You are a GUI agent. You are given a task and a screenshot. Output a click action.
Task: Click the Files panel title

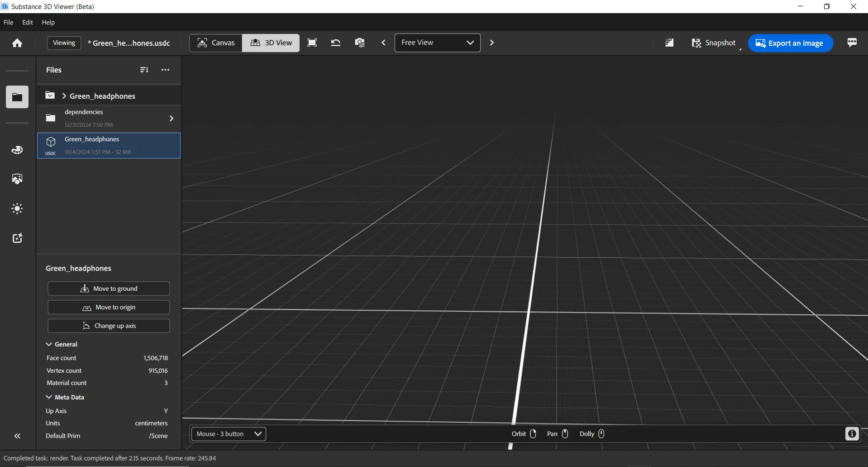54,70
